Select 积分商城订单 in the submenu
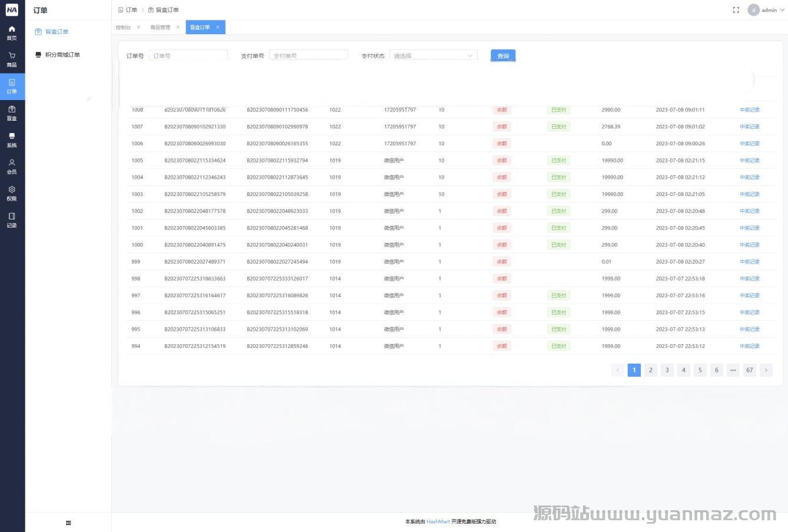 point(62,55)
